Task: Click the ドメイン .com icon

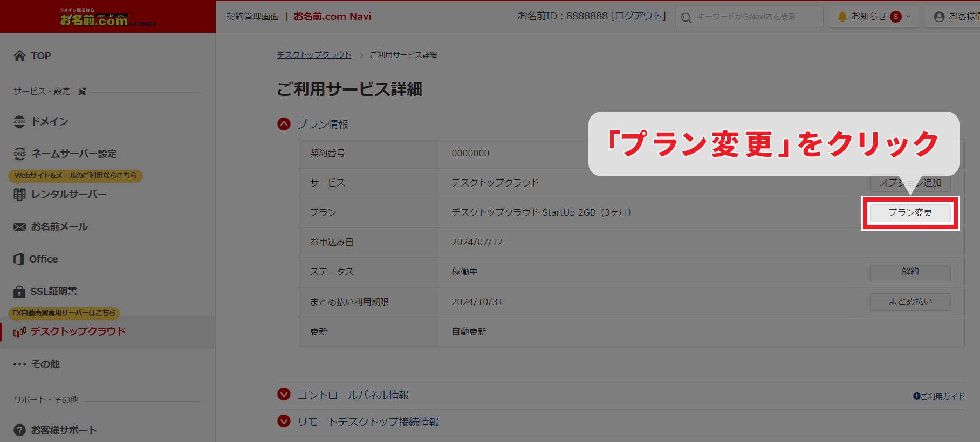Action: pos(19,121)
